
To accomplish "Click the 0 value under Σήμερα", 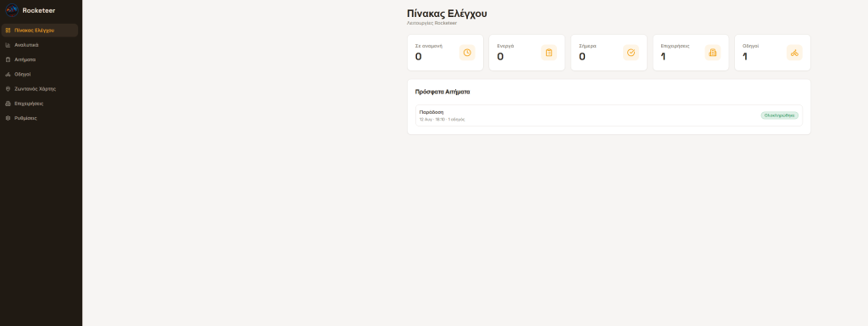I will coord(582,57).
